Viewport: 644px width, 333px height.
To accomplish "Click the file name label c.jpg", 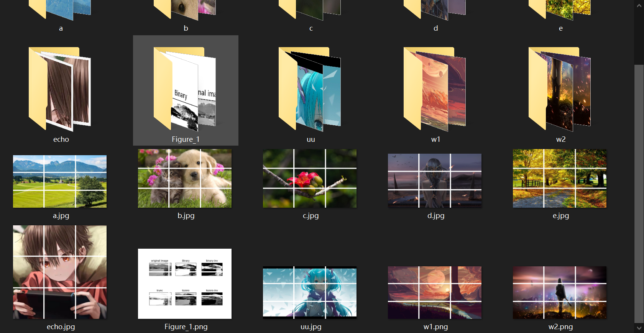I will coord(311,216).
